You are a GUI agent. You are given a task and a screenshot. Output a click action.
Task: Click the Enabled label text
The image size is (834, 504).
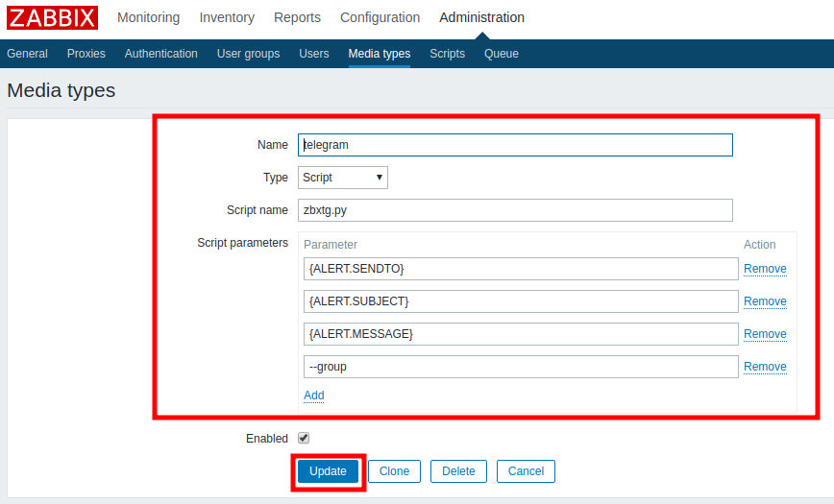266,439
